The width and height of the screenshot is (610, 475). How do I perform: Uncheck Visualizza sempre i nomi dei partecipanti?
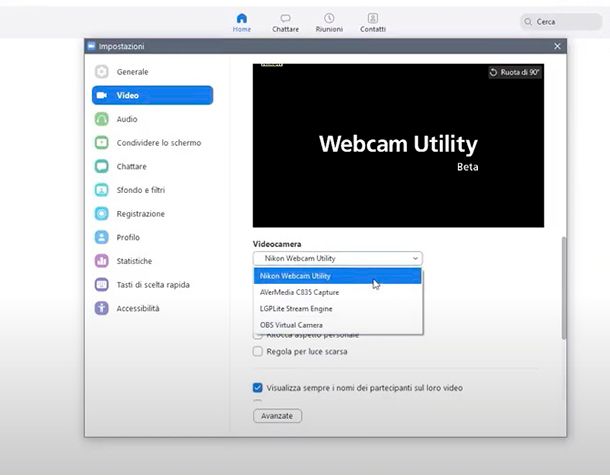click(x=258, y=388)
